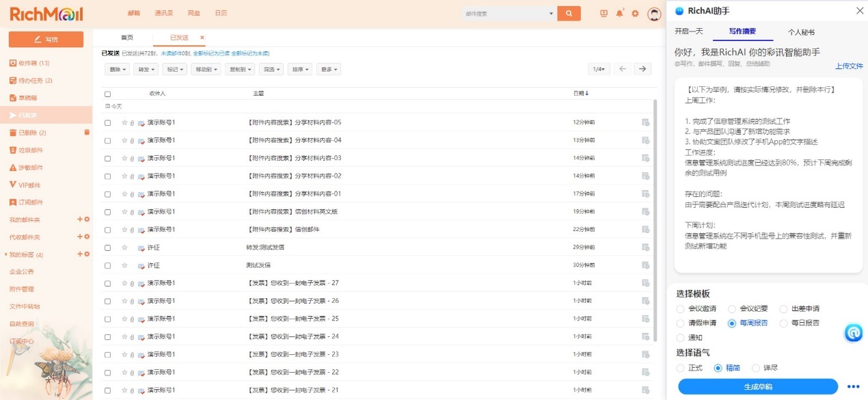The width and height of the screenshot is (868, 400).
Task: Select the 会议邀请 template radio button
Action: [680, 309]
